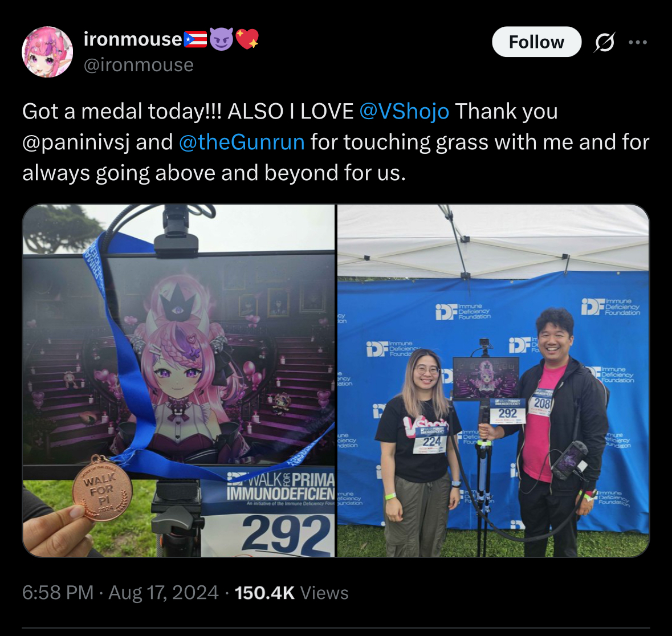Viewport: 672px width, 636px height.
Task: Open Grok slashed-circle icon next to Follow
Action: [605, 42]
